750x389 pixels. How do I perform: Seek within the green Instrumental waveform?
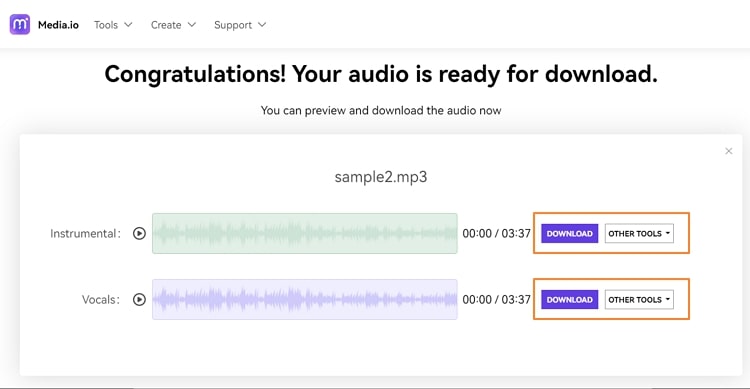tap(305, 233)
